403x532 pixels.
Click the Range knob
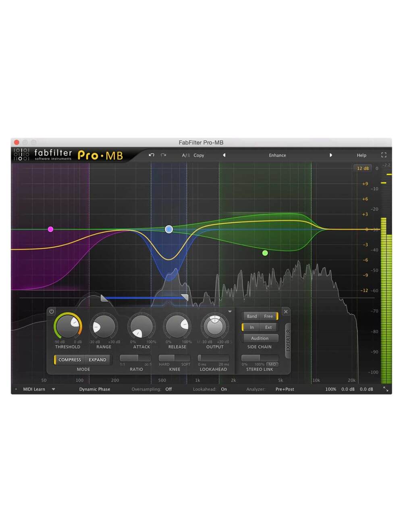coord(104,326)
